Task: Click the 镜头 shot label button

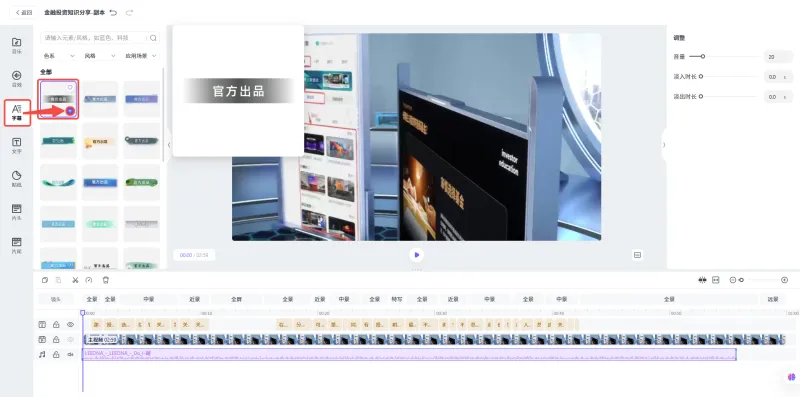Action: click(56, 300)
